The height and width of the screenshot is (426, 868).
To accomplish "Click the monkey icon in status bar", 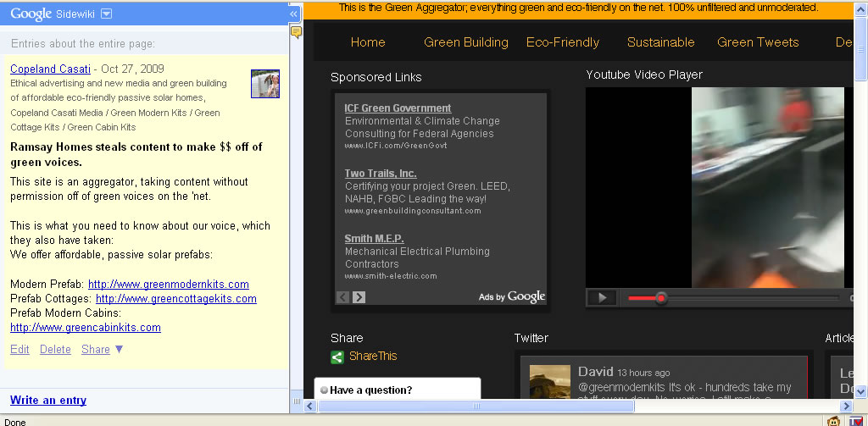I will 833,421.
